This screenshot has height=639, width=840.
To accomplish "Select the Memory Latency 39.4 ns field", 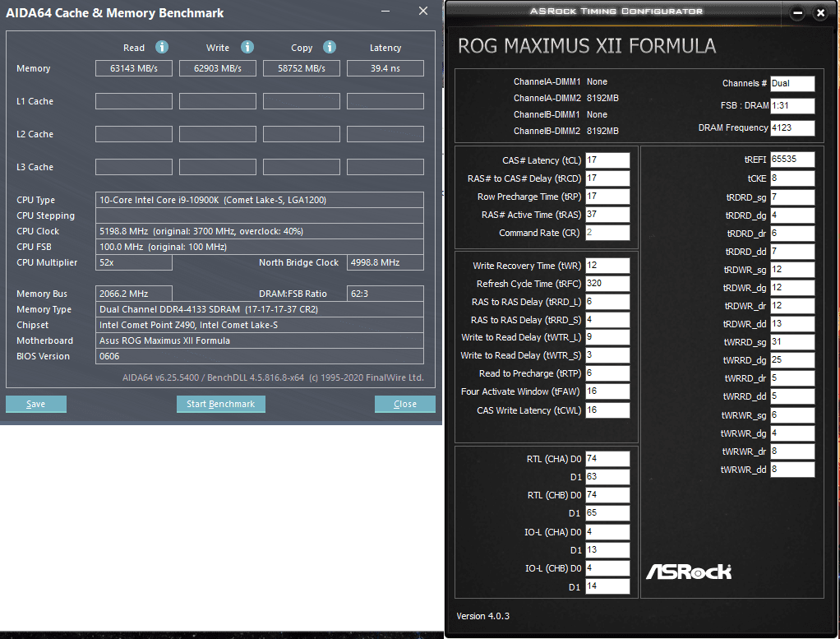I will point(385,68).
